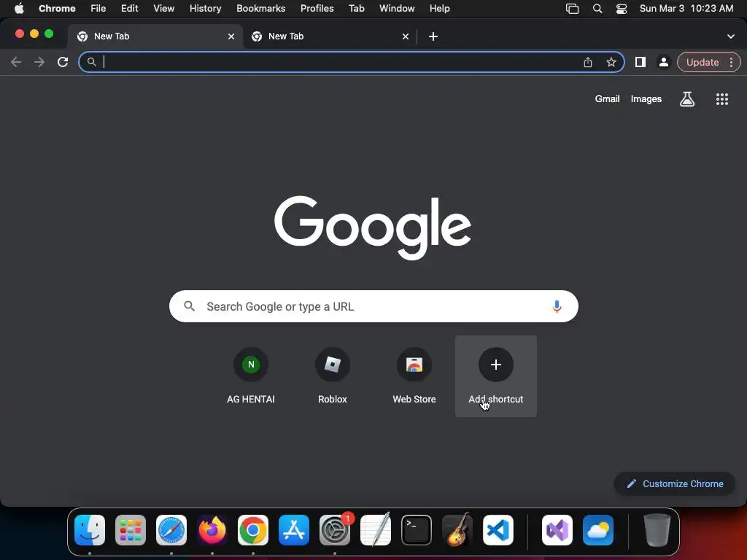Open the three-dot Chrome menu
The height and width of the screenshot is (560, 747).
[731, 62]
